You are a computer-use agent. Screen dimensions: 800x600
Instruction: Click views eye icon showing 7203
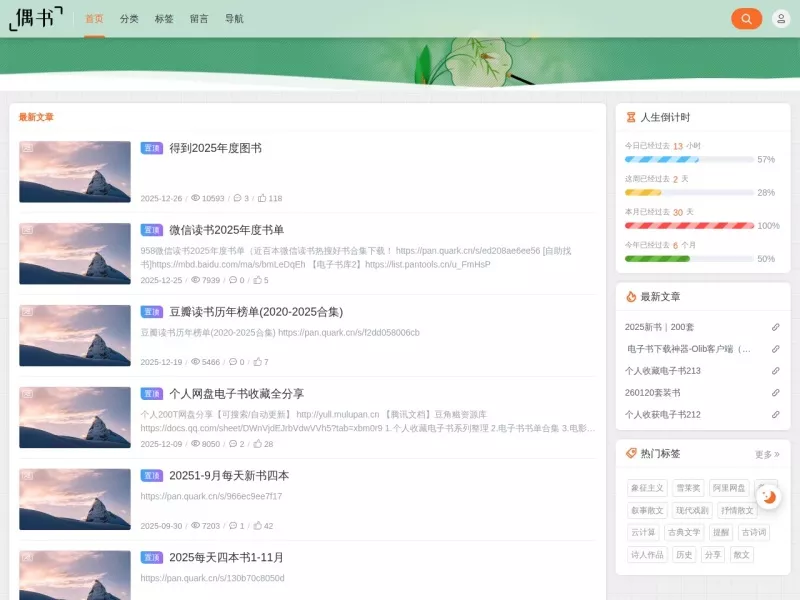[x=195, y=526]
